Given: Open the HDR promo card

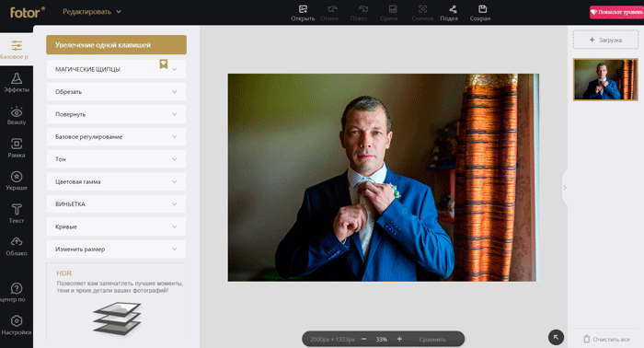Looking at the screenshot, I should 116,302.
